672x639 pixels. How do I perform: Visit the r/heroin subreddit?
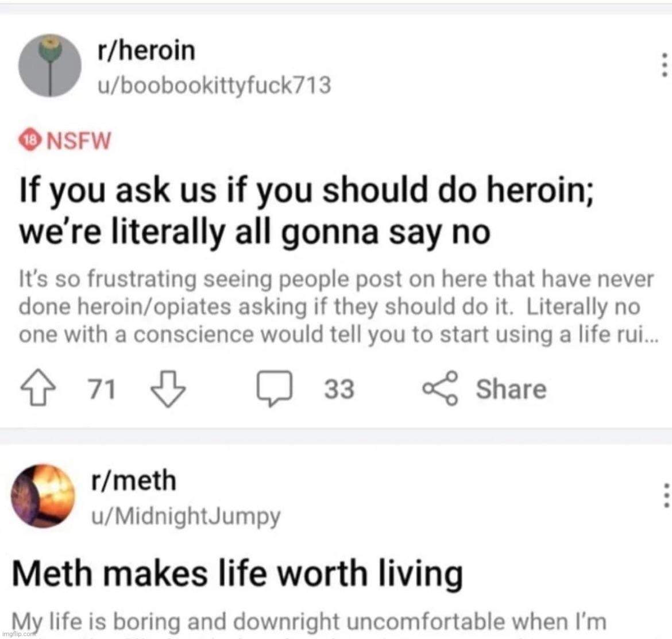point(144,49)
